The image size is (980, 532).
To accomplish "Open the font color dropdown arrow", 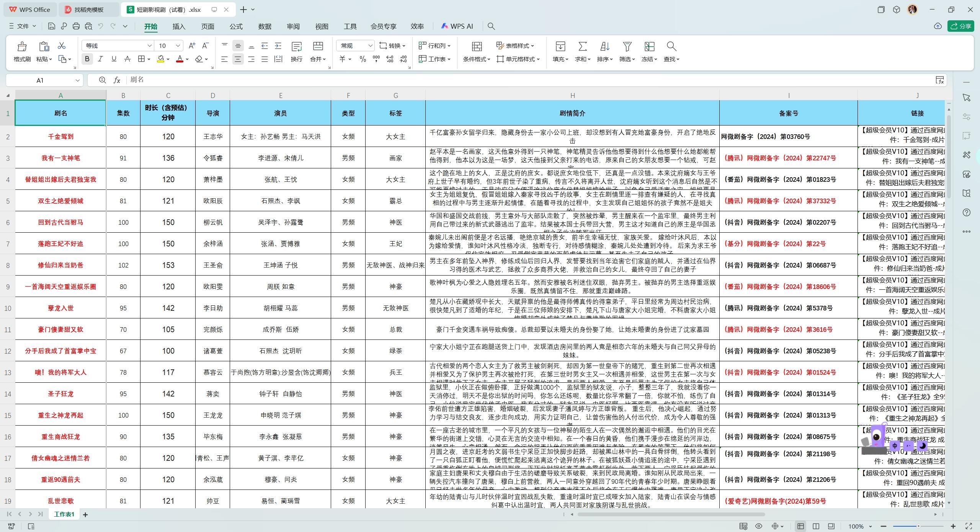I will pos(187,59).
